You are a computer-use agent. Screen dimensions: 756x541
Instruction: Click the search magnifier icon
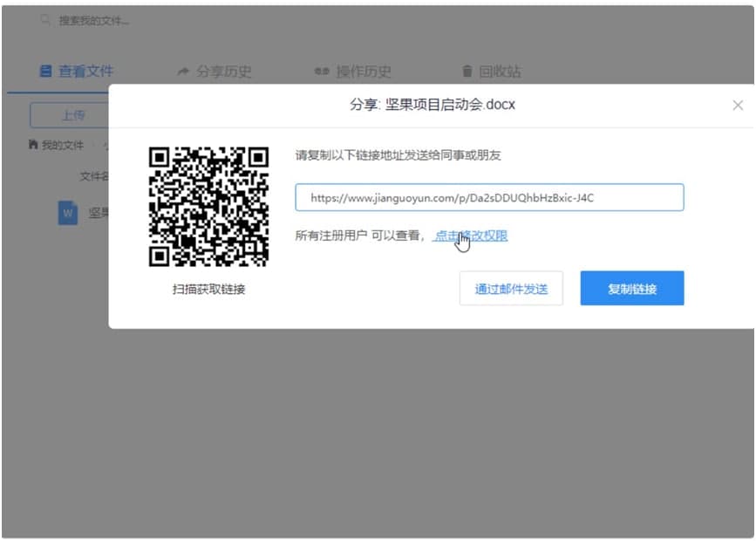pos(44,20)
